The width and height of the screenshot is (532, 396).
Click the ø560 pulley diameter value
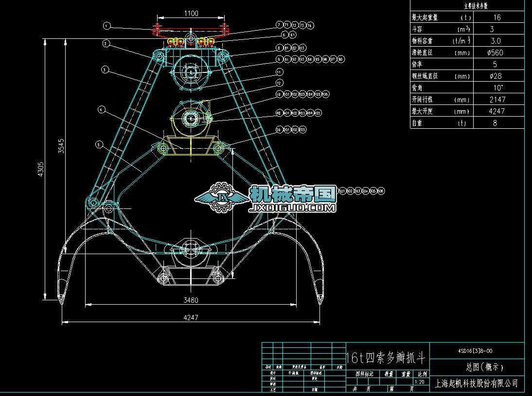coord(497,52)
